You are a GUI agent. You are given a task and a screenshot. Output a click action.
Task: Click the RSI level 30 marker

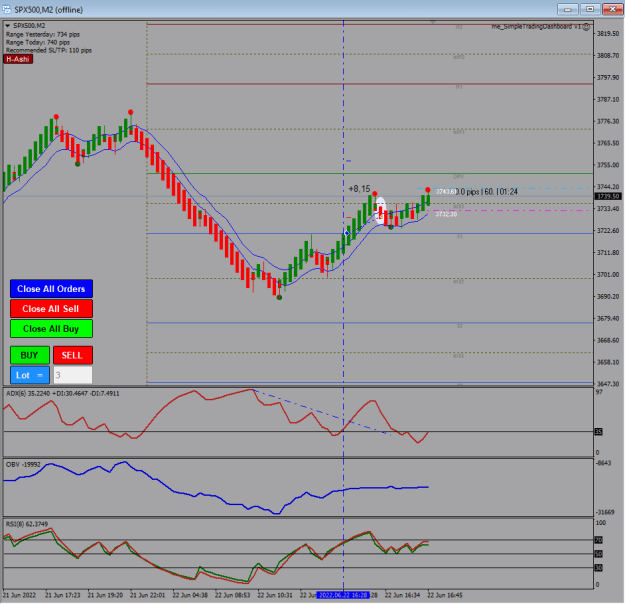[x=598, y=568]
